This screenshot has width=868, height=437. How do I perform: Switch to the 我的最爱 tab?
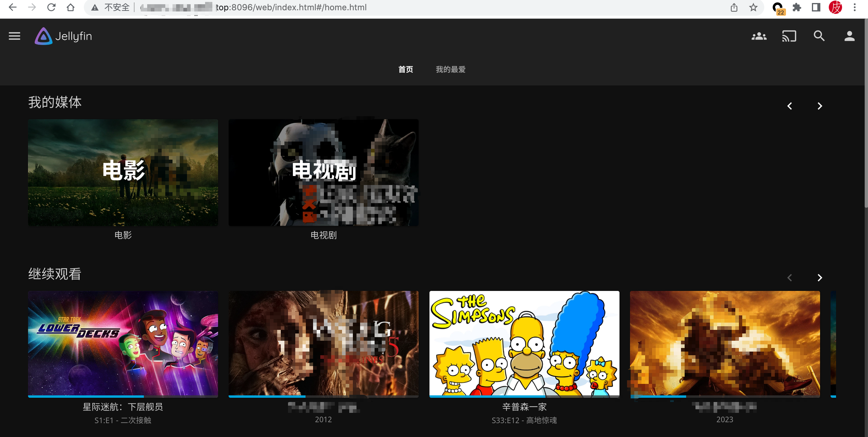coord(451,69)
